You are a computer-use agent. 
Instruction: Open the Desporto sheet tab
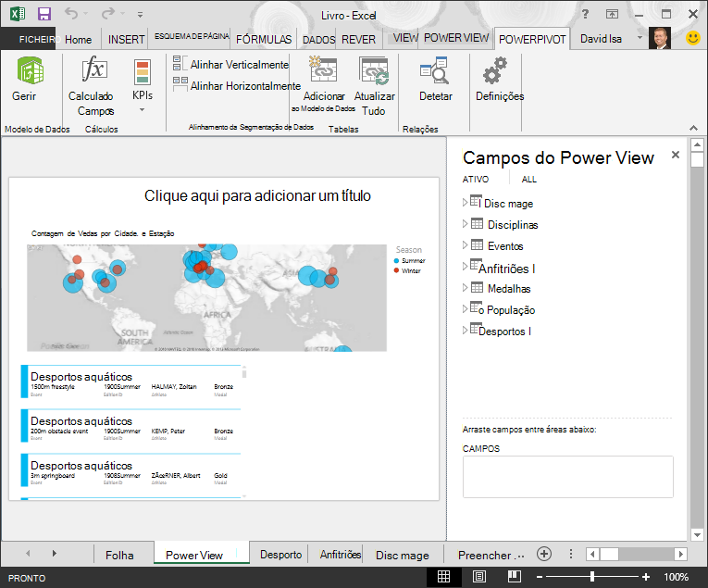[x=280, y=555]
